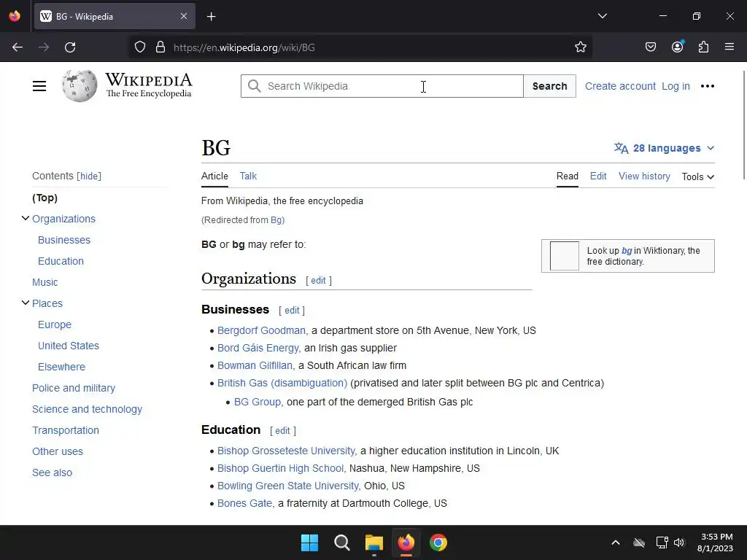Click the Wiktionary box thumbnail image
747x560 pixels.
[565, 256]
